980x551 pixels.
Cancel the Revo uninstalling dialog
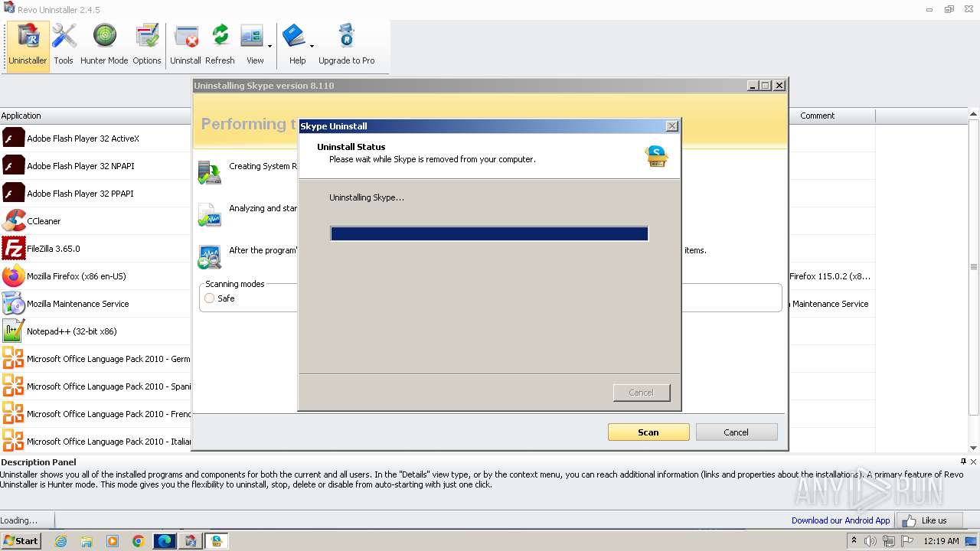tap(737, 432)
